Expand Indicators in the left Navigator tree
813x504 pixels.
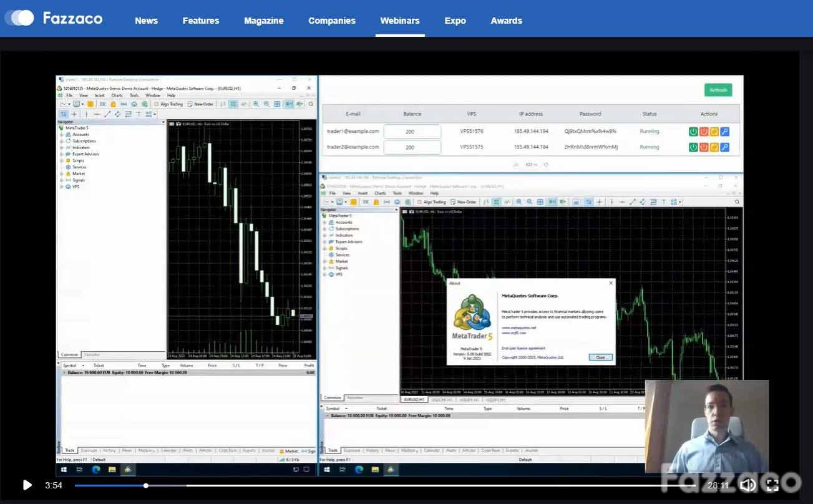pyautogui.click(x=61, y=148)
